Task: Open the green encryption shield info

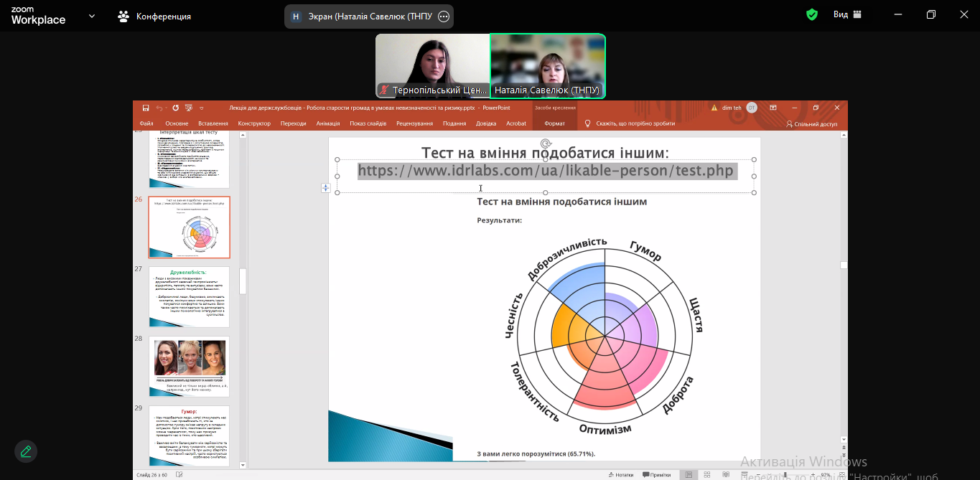Action: point(812,14)
